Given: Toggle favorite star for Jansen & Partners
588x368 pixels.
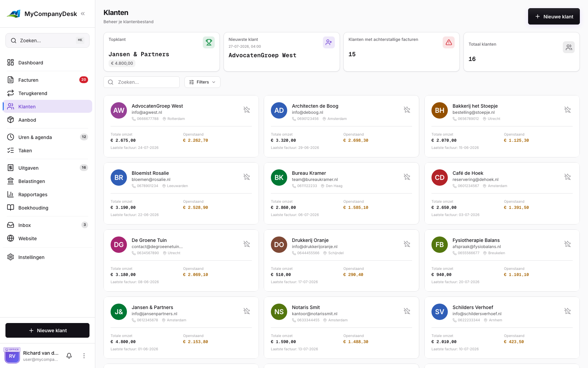Looking at the screenshot, I should coord(247,311).
